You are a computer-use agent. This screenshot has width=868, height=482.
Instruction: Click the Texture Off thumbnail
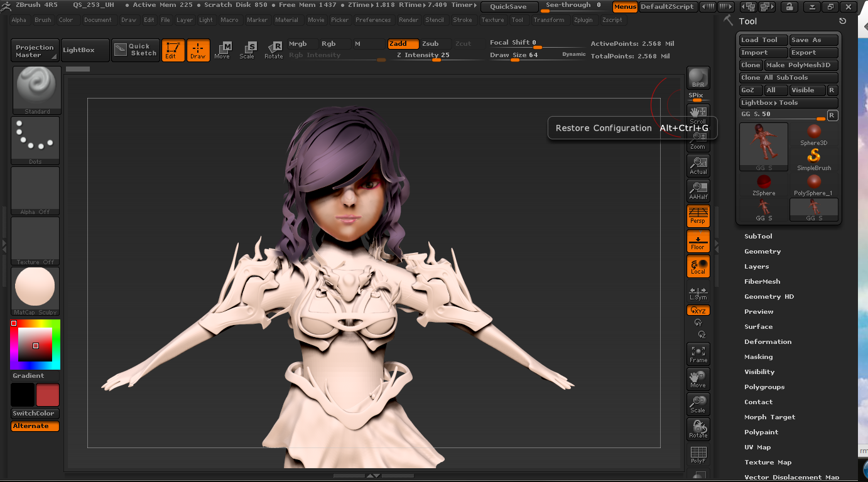[35, 241]
